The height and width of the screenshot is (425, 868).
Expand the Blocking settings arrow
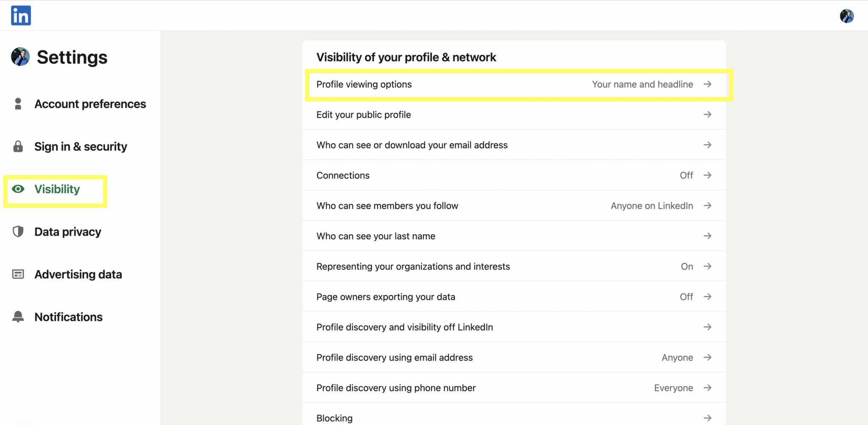tap(708, 417)
